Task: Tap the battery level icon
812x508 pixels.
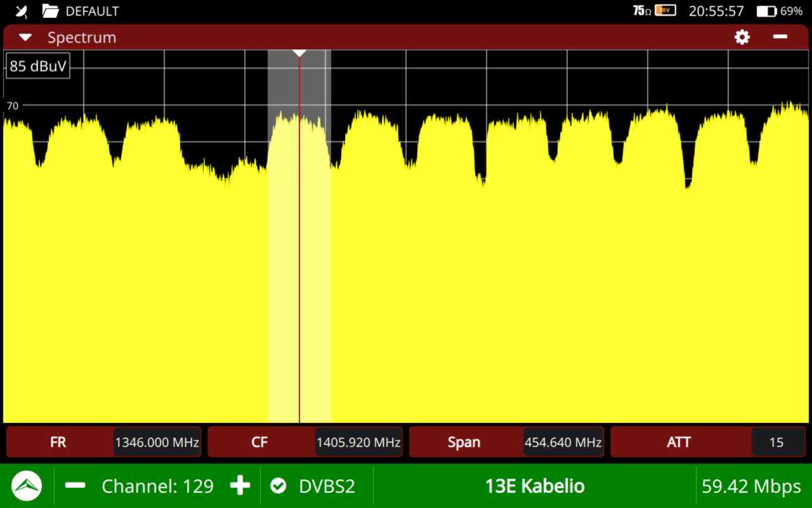Action: pos(766,11)
